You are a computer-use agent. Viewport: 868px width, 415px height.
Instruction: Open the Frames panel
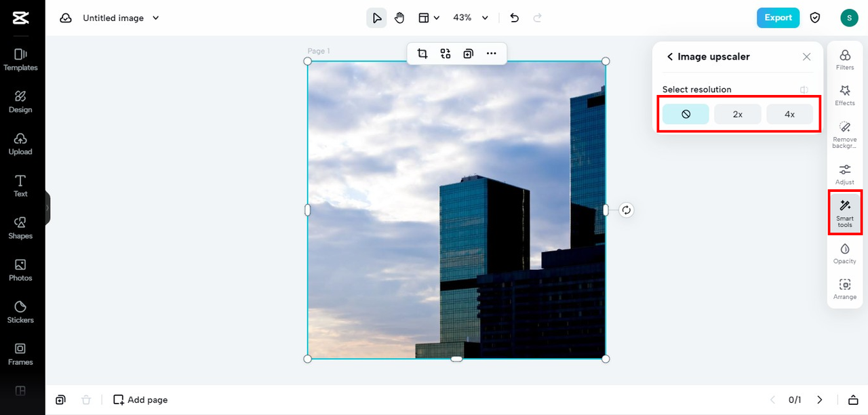[x=20, y=353]
